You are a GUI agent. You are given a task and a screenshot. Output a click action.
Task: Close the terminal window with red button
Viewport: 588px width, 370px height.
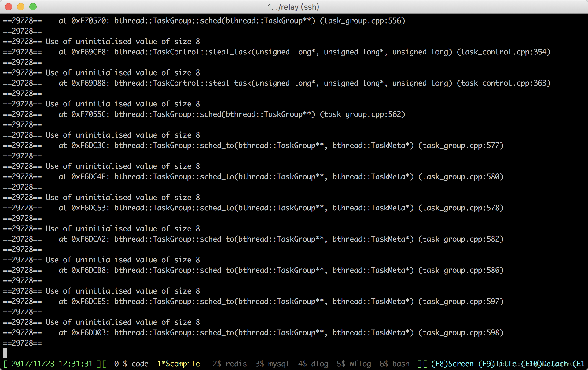point(9,7)
